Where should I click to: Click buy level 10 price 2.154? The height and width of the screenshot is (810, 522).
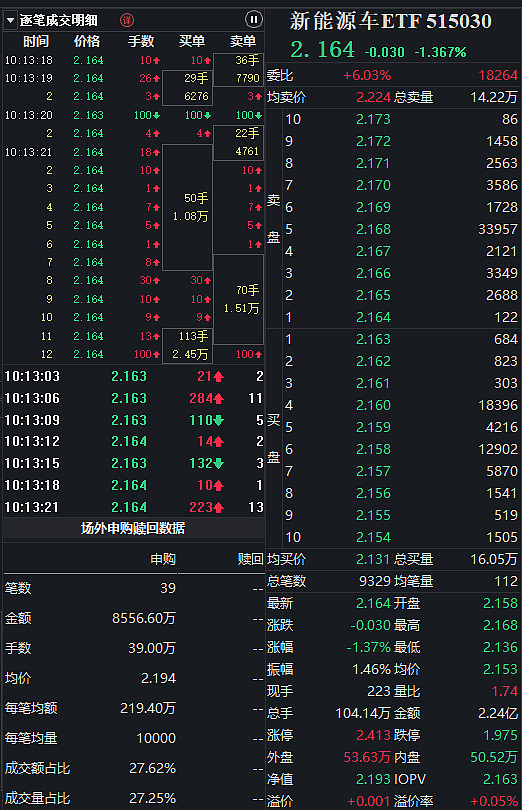[373, 537]
